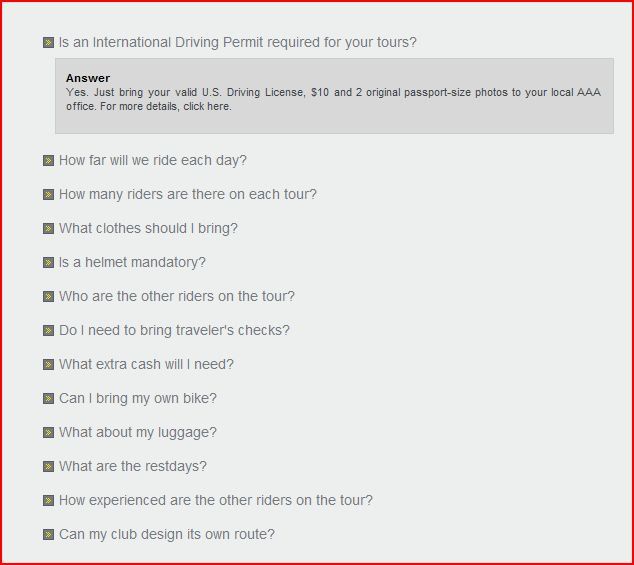Expand 'How far will we ride each day?'
The width and height of the screenshot is (634, 565).
[x=152, y=160]
